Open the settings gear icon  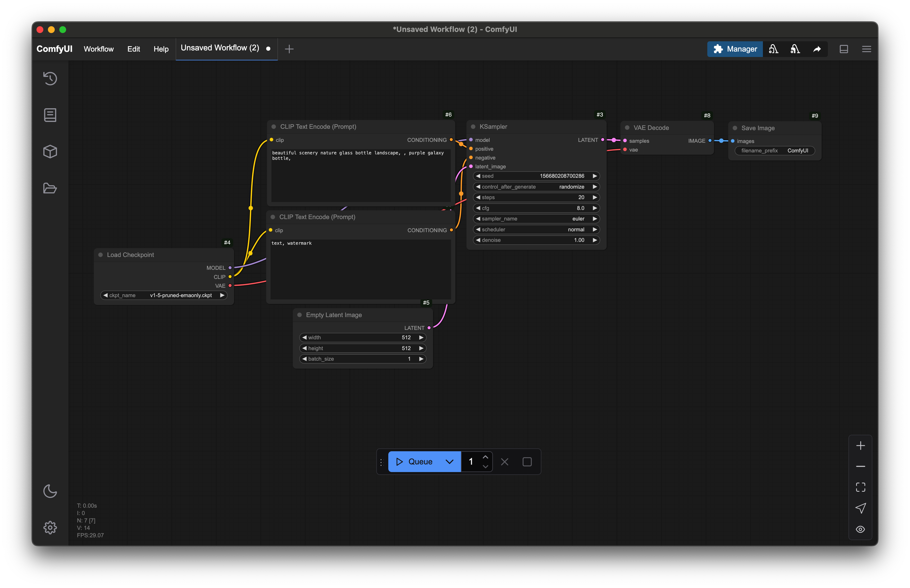click(x=50, y=528)
